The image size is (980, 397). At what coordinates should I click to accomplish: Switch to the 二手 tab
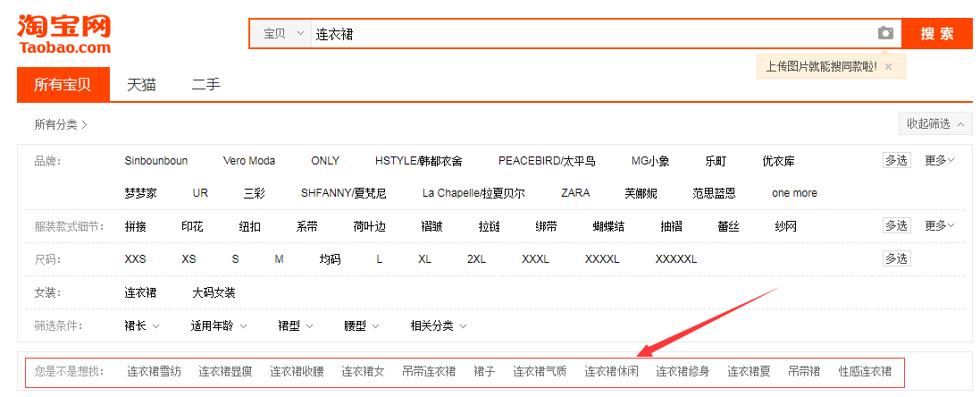pyautogui.click(x=205, y=85)
